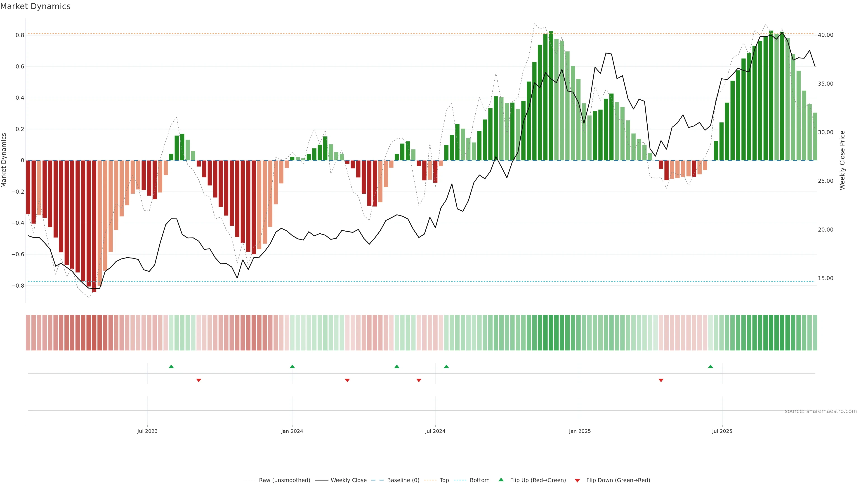868x488 pixels.
Task: Click the red flip-down marker before Jul 2024
Action: click(x=418, y=380)
